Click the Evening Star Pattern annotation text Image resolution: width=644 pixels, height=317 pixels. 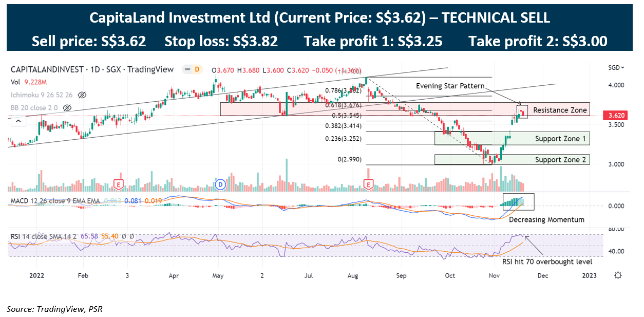coord(450,86)
